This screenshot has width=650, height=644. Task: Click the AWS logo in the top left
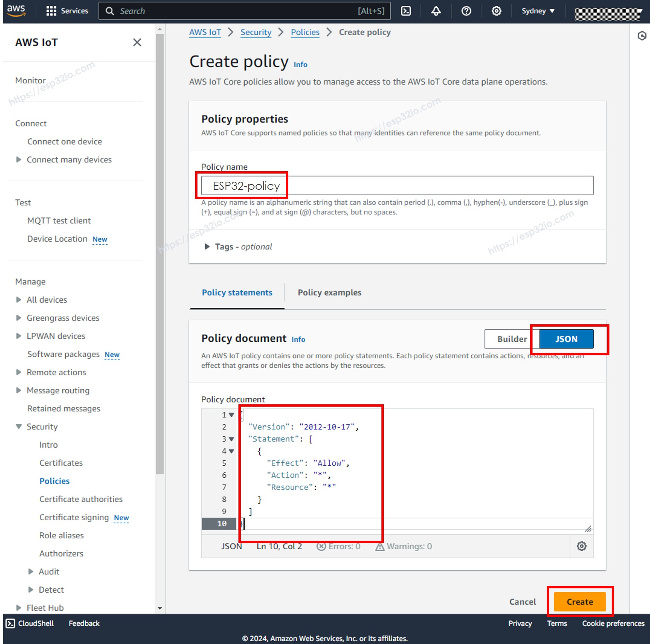16,11
